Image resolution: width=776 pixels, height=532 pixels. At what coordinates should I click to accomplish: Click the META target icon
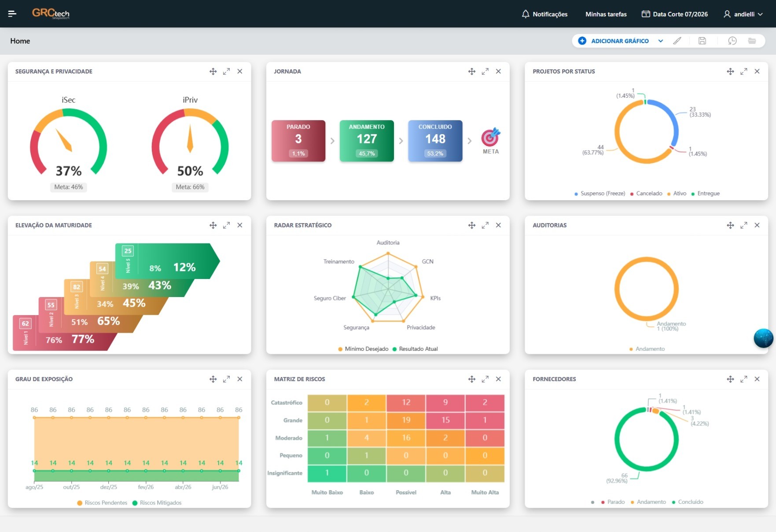click(x=490, y=138)
